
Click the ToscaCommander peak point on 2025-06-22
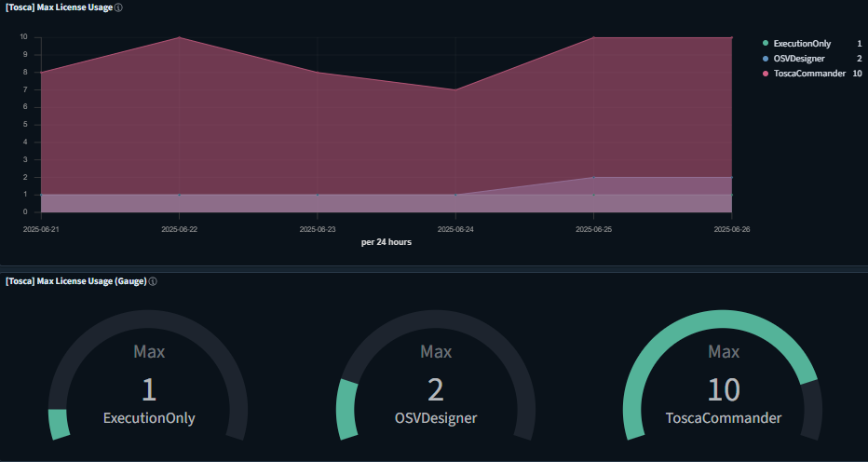[x=180, y=37]
